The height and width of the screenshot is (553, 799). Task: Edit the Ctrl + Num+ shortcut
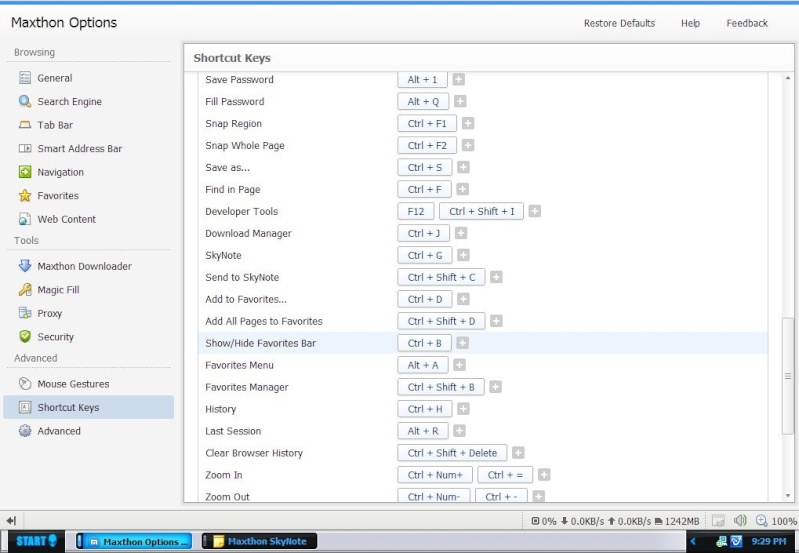[x=435, y=475]
